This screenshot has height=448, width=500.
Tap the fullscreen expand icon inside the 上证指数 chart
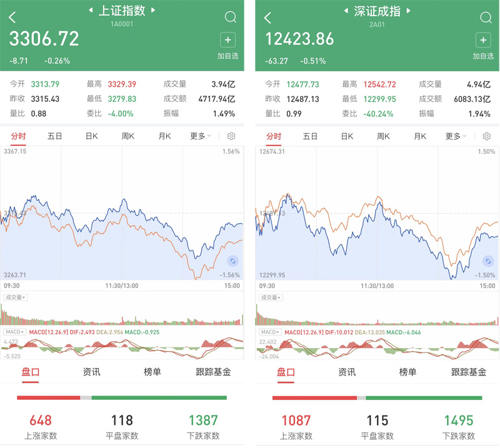(232, 262)
